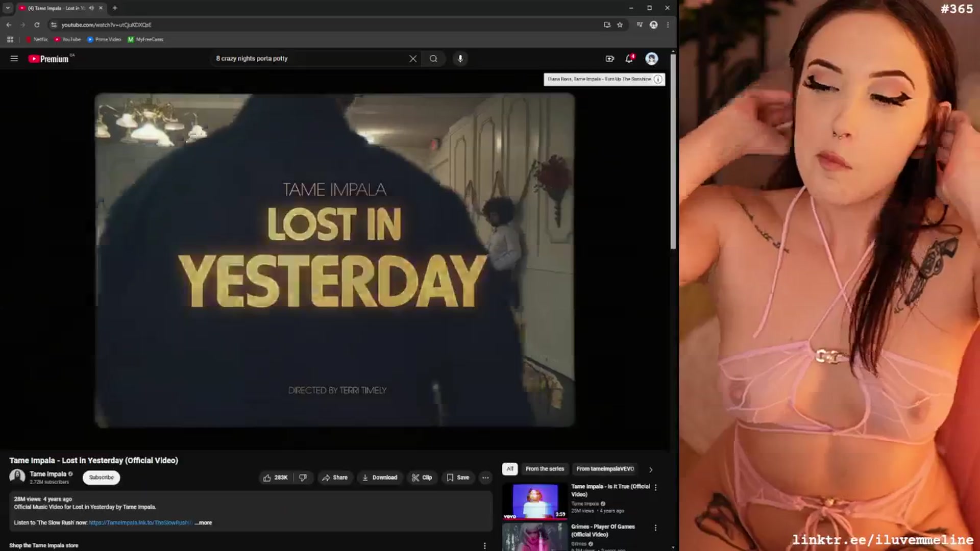Click the video player frame

334,260
